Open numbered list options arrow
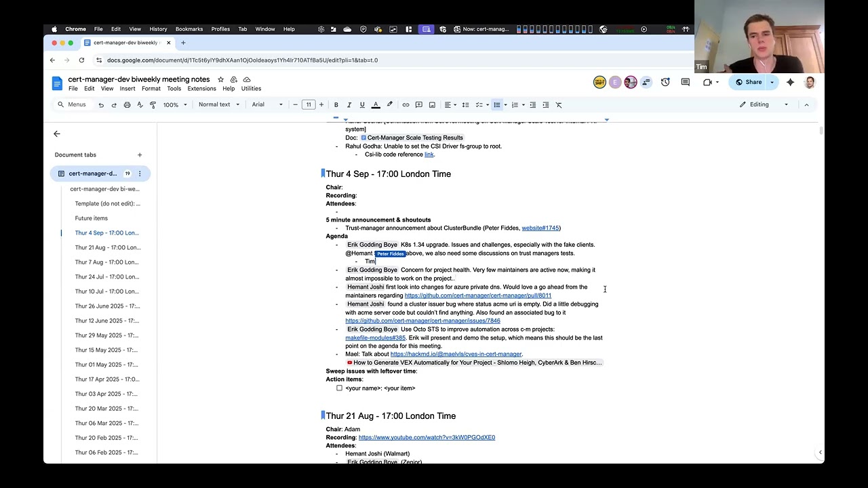Image resolution: width=868 pixels, height=488 pixels. pos(523,104)
